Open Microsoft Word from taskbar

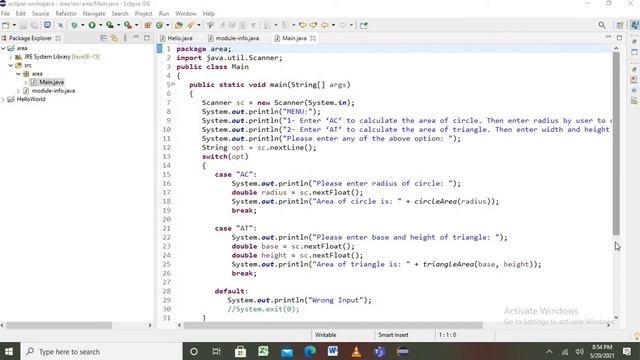333,351
